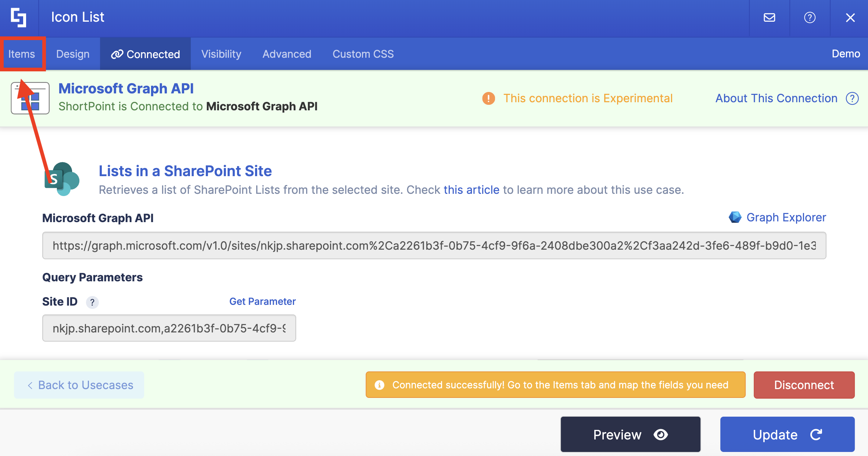Click the help icon beside About This Connection
The height and width of the screenshot is (456, 868).
coord(852,98)
